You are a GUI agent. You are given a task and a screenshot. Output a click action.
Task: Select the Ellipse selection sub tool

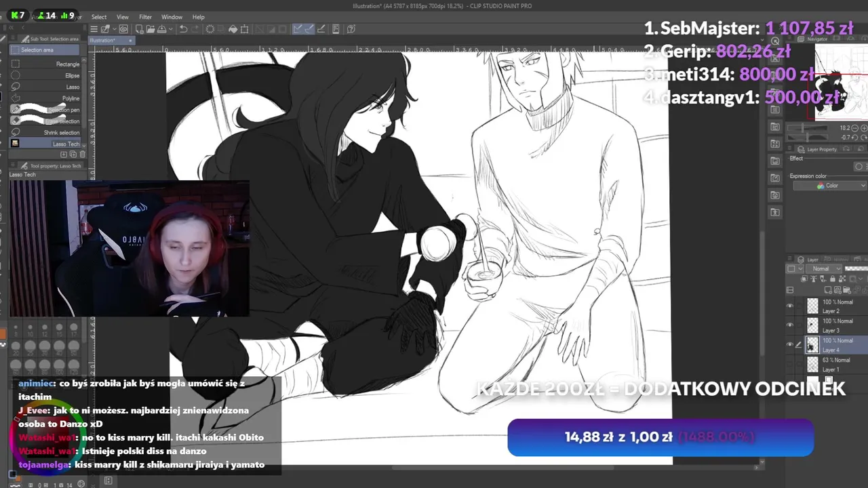coord(45,75)
